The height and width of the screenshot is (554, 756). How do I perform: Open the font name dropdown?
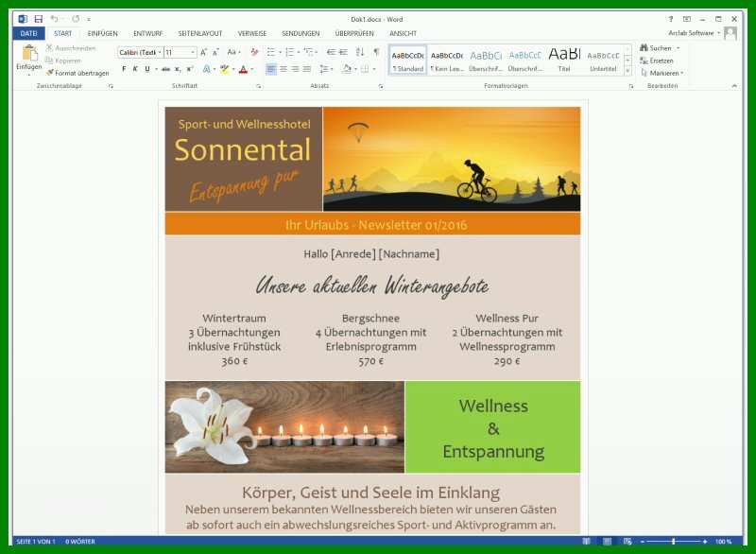tap(160, 52)
